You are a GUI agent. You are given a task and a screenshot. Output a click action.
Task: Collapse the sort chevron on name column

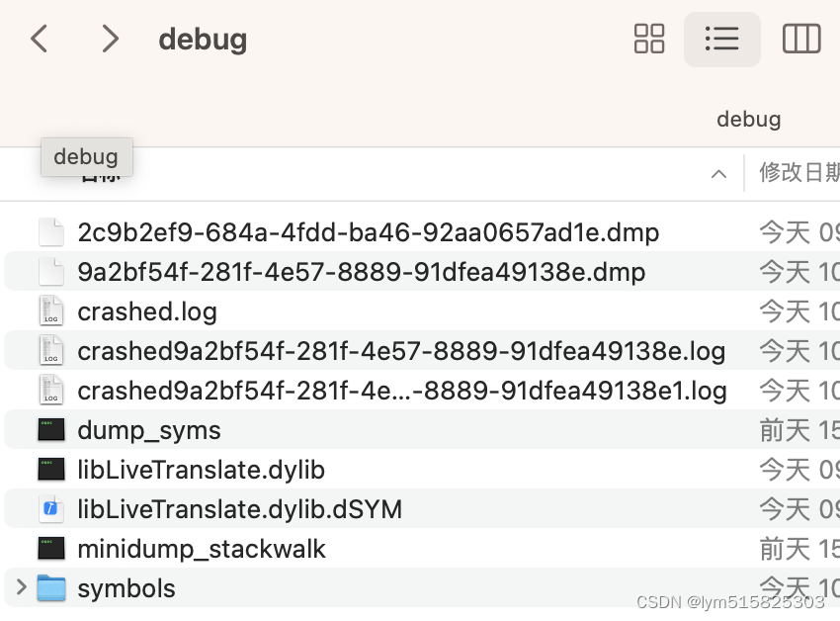(x=718, y=172)
